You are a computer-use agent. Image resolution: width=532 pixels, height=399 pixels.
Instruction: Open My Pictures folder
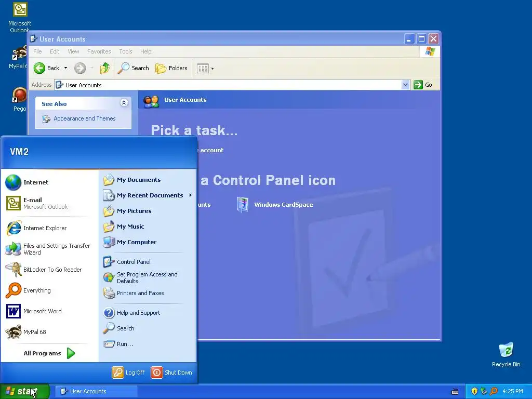tap(148, 211)
